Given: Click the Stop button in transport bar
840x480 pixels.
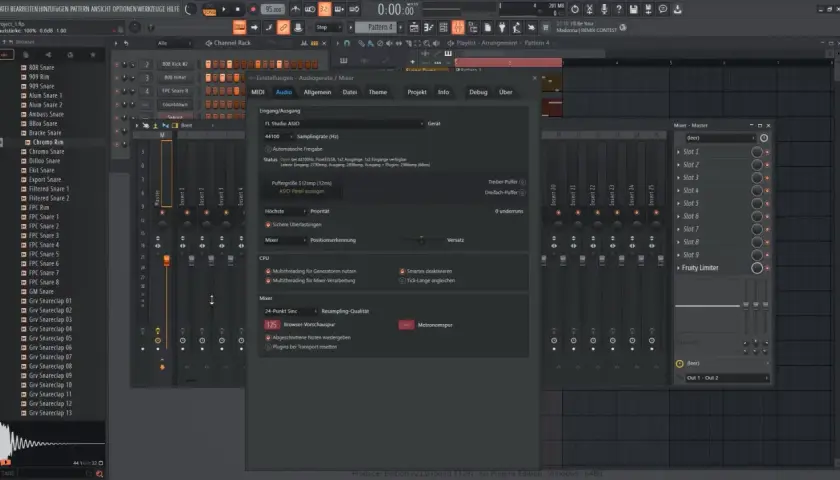Looking at the screenshot, I should click(x=238, y=9).
